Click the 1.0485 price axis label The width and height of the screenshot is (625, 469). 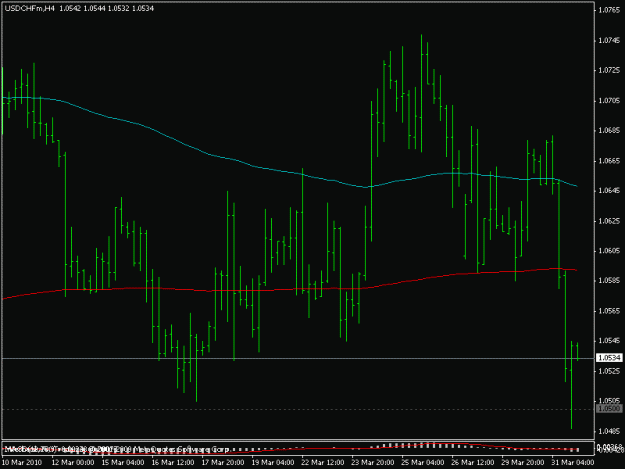(x=609, y=431)
